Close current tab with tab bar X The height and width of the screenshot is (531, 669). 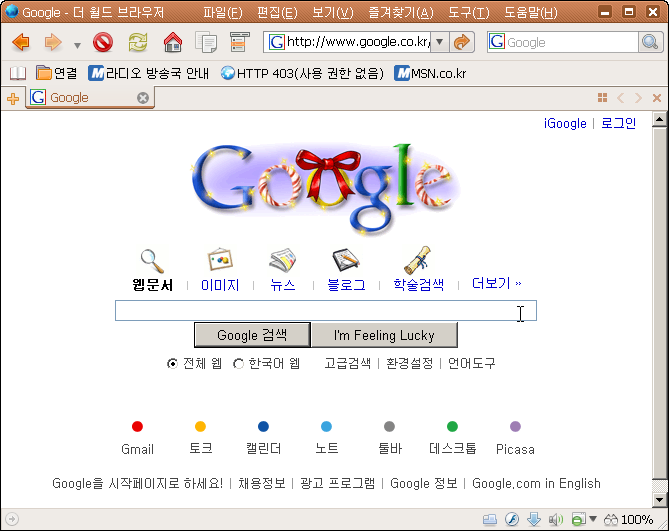(x=657, y=98)
